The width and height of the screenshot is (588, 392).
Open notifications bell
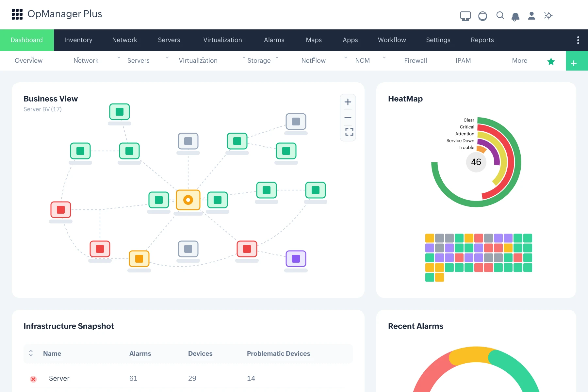coord(515,17)
